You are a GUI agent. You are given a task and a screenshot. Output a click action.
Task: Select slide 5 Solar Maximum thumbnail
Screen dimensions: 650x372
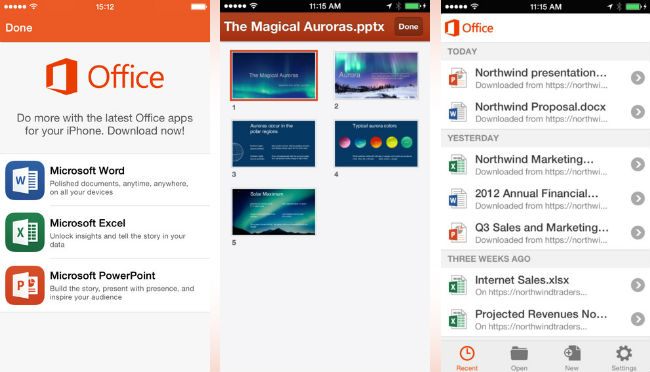pos(274,212)
